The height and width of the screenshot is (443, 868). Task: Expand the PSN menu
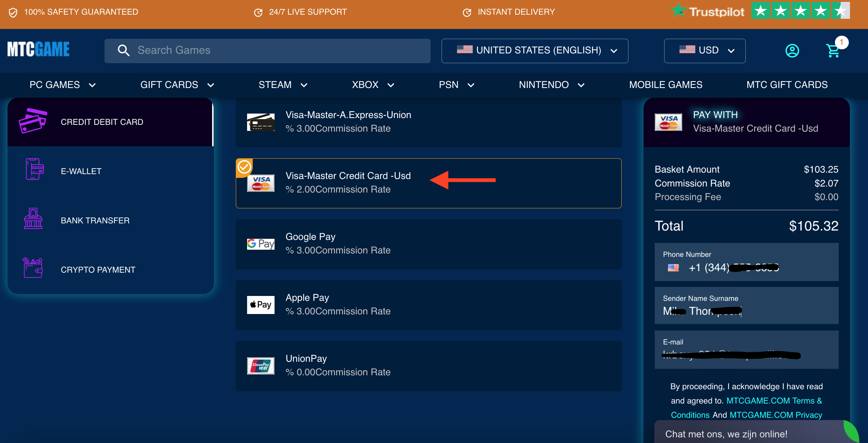(x=456, y=85)
